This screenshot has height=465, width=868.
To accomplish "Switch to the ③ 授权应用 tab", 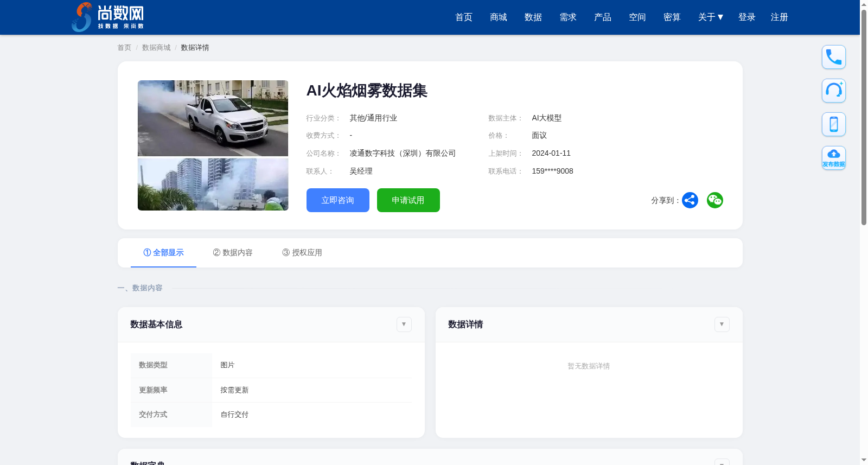I will [x=302, y=253].
